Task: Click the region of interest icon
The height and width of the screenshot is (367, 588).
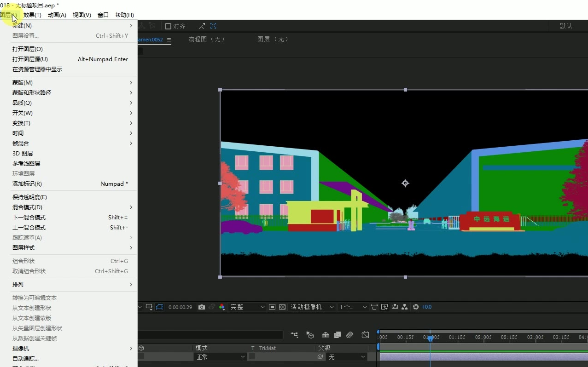Action: point(272,307)
